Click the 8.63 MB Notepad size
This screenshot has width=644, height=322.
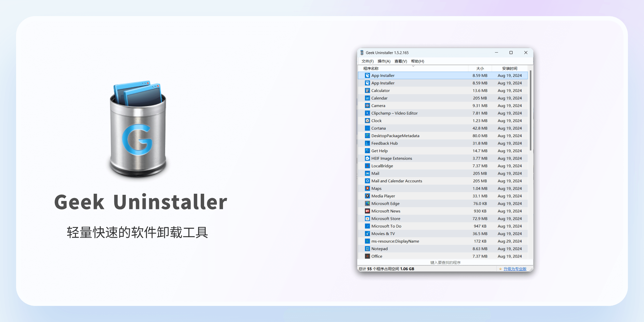(480, 248)
